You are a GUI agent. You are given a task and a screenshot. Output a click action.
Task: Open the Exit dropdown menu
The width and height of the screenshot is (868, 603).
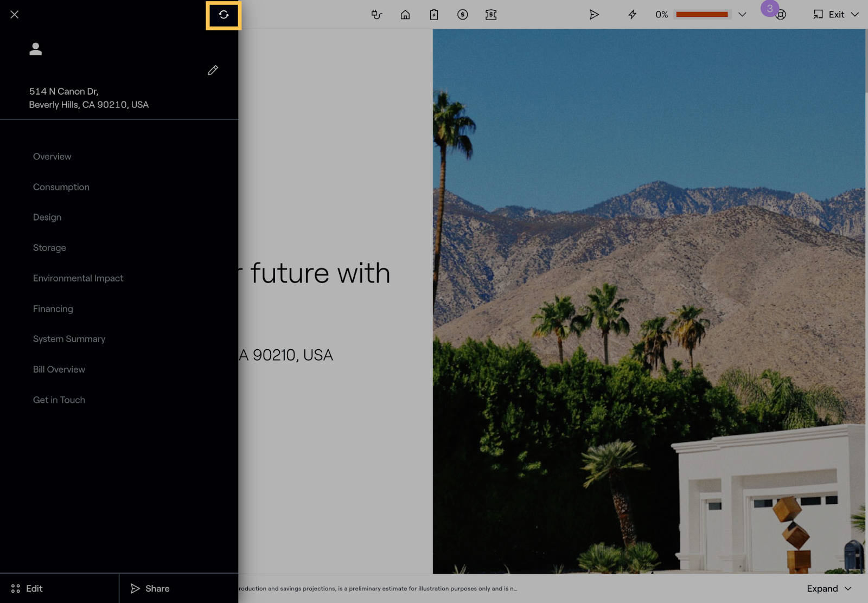tap(854, 15)
